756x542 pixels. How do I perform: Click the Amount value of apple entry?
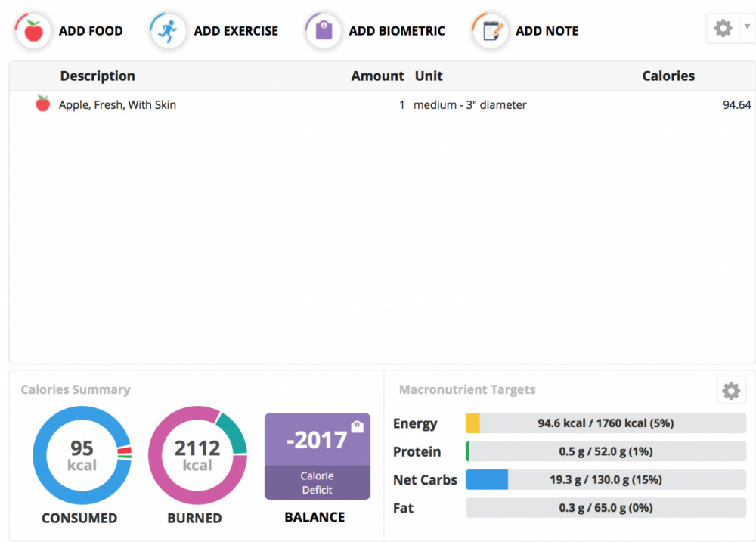point(401,105)
